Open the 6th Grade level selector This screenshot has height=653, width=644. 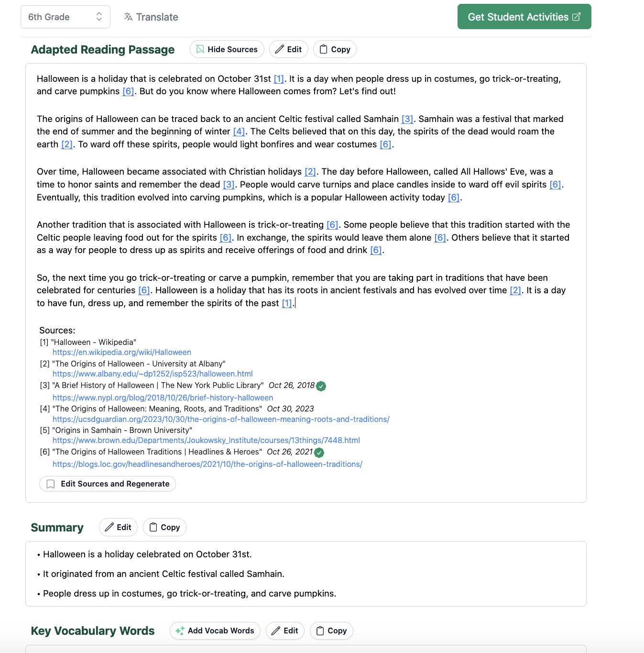tap(65, 17)
